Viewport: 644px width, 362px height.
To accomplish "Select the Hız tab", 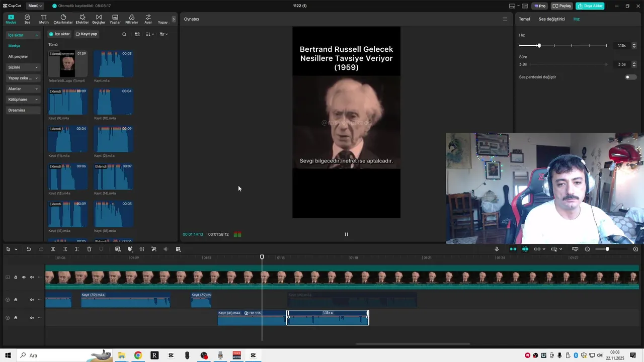I will click(577, 19).
